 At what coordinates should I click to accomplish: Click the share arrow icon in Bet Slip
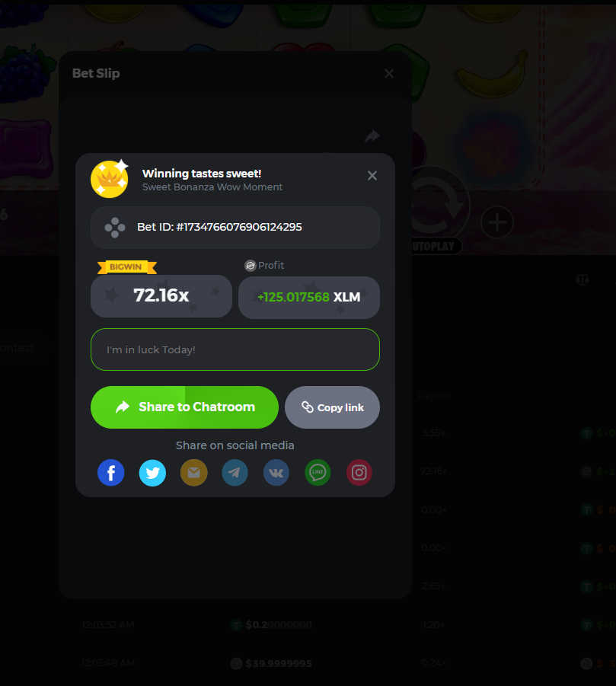(x=372, y=136)
